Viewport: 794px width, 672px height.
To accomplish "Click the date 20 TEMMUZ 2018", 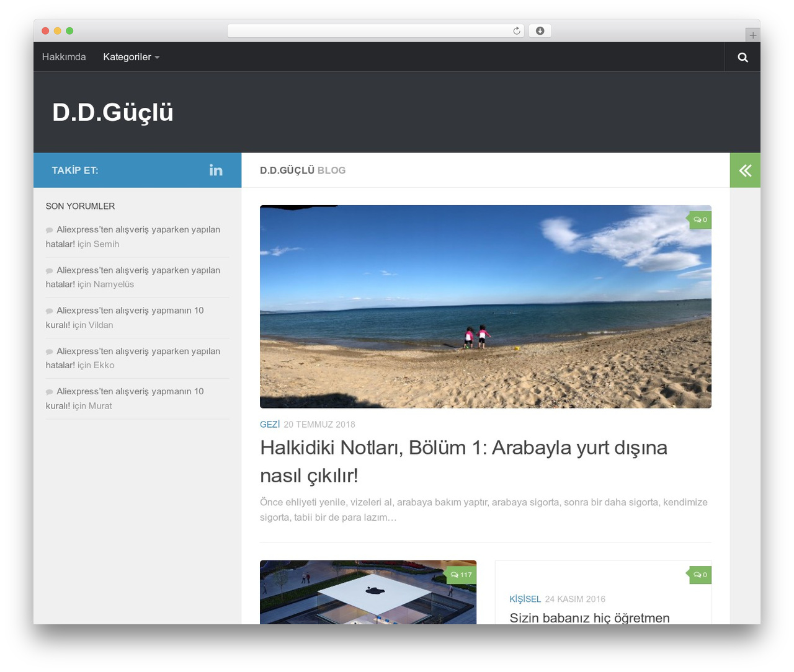I will pyautogui.click(x=319, y=425).
